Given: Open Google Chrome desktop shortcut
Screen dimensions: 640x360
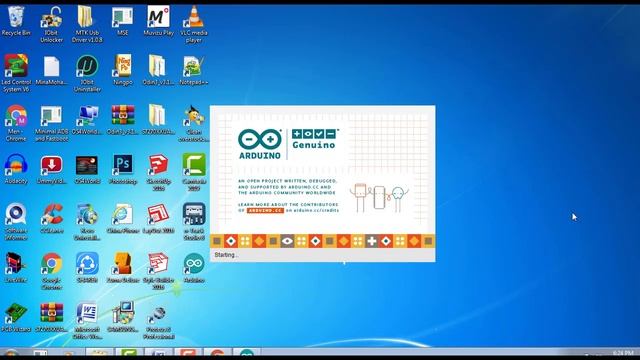Looking at the screenshot, I should click(x=51, y=271).
